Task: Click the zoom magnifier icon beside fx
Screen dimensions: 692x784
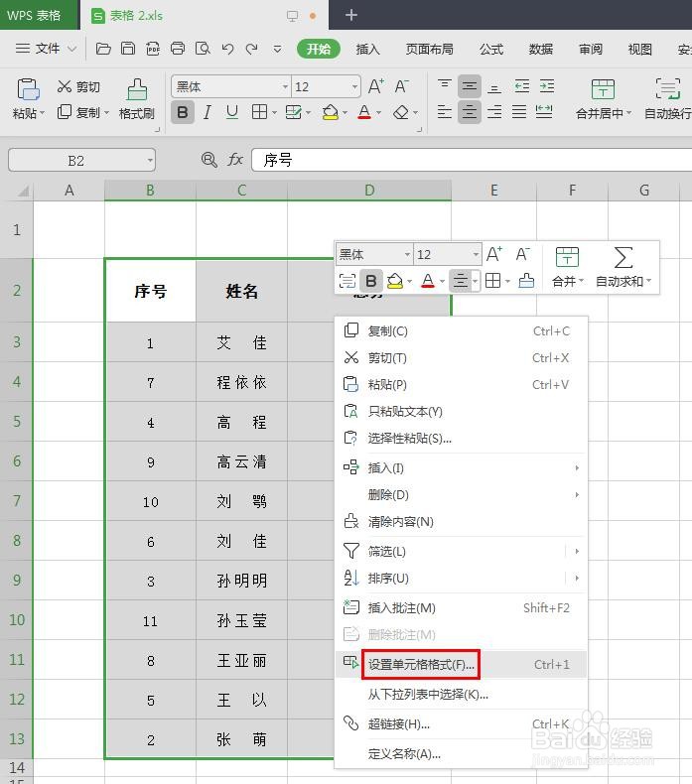Action: (209, 160)
